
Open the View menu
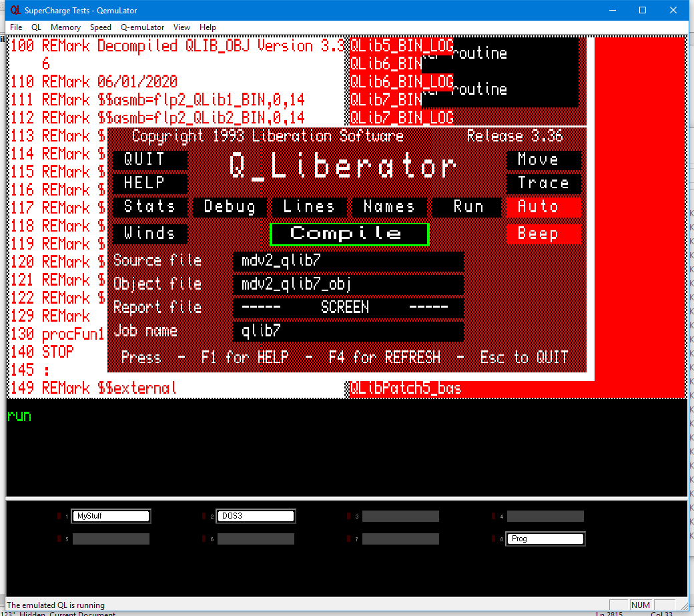coord(182,27)
